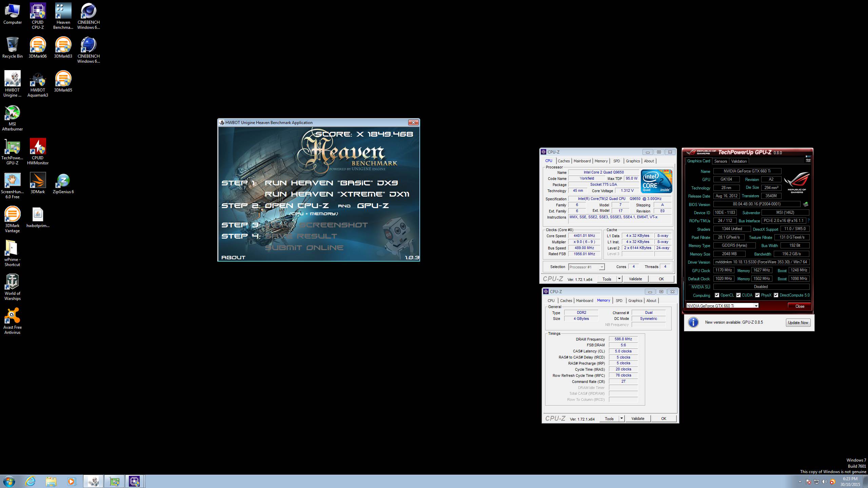Screen dimensions: 868x488
Task: Select the 3DMark05 desktop icon
Action: click(63, 81)
